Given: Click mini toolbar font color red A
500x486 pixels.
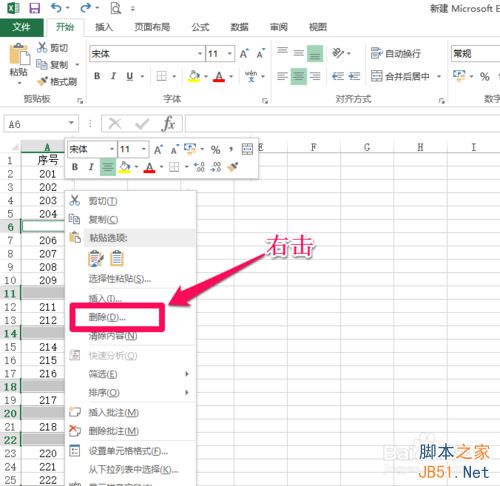Looking at the screenshot, I should click(x=149, y=167).
